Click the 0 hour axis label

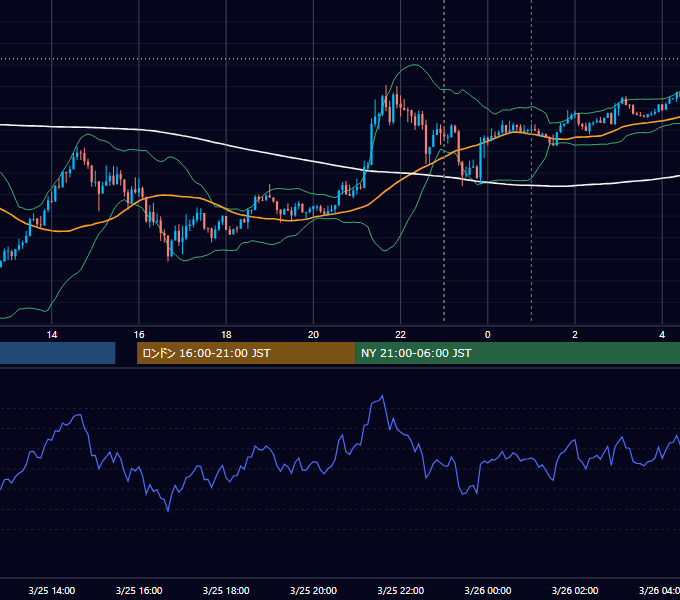(x=487, y=335)
